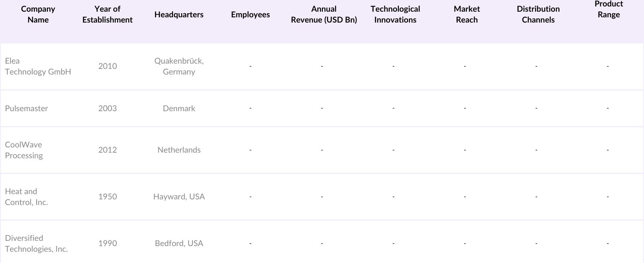Click the Employees column header
The image size is (644, 263).
(x=250, y=14)
